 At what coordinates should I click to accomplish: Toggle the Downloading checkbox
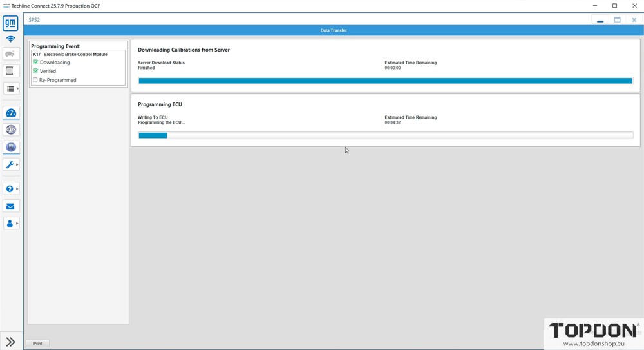pyautogui.click(x=35, y=63)
